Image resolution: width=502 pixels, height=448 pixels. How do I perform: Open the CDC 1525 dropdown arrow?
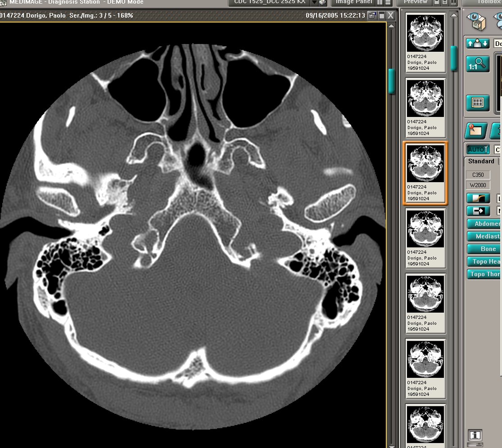click(x=314, y=2)
